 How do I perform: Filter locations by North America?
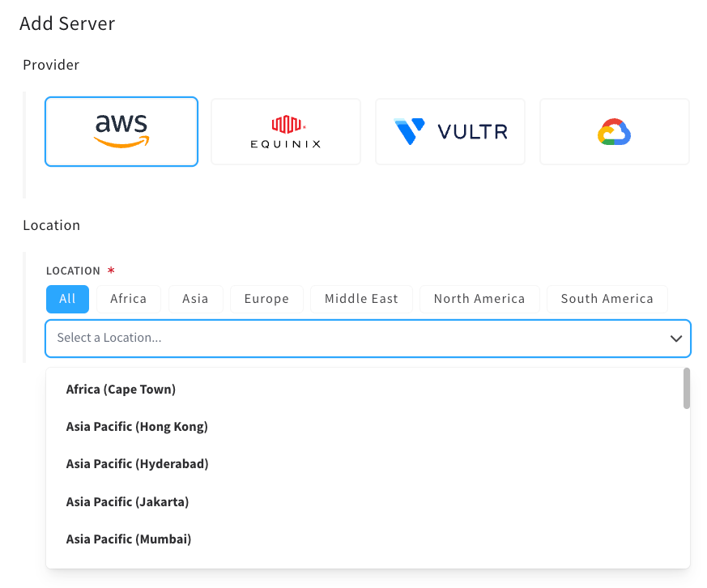479,299
